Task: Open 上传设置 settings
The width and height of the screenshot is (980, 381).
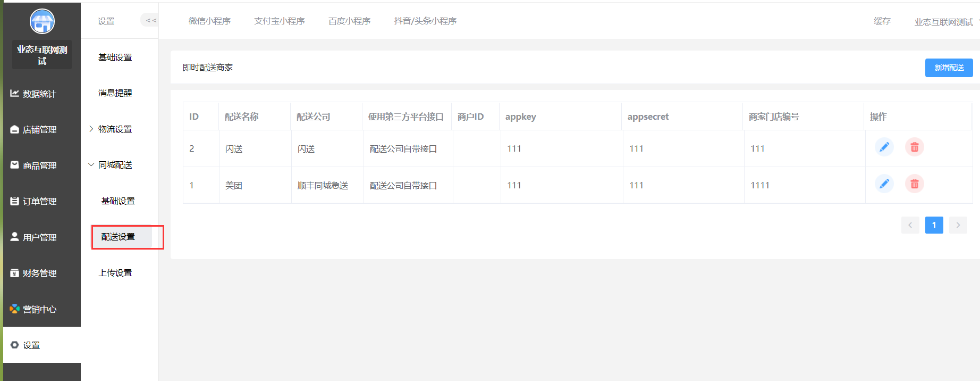Action: point(115,272)
